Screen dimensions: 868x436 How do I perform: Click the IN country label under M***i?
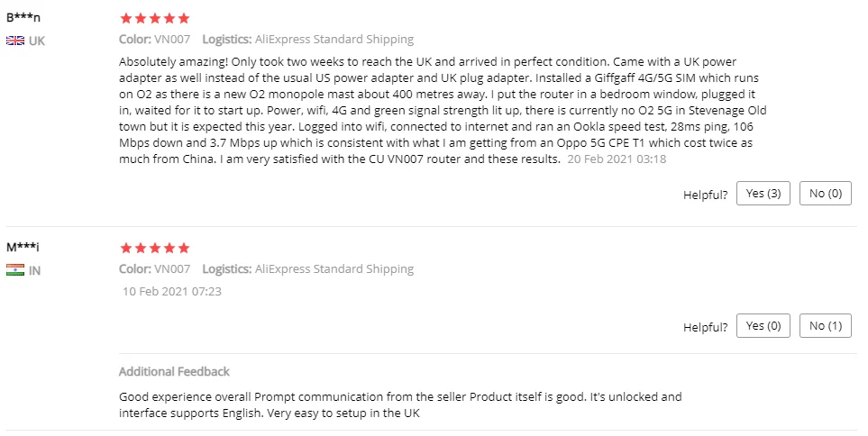35,270
